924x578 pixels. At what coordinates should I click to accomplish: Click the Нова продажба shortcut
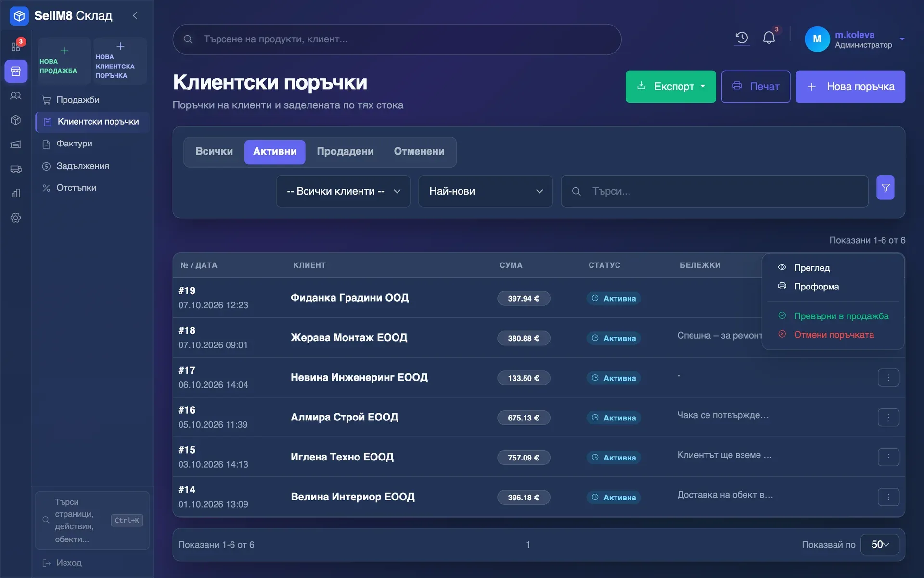pyautogui.click(x=64, y=61)
